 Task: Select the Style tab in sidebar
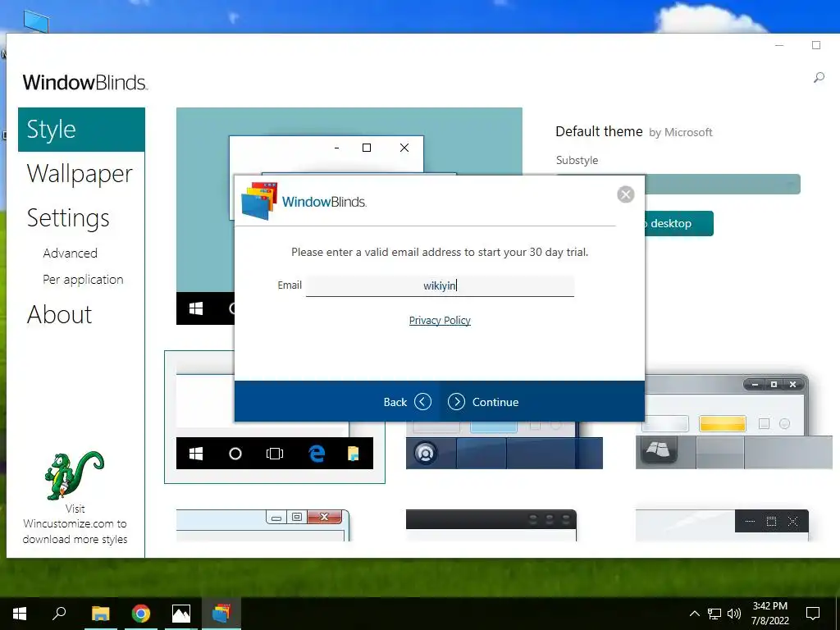pyautogui.click(x=81, y=130)
